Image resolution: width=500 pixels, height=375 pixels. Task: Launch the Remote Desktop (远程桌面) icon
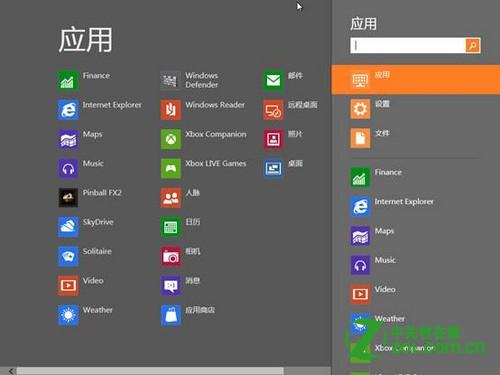[273, 110]
